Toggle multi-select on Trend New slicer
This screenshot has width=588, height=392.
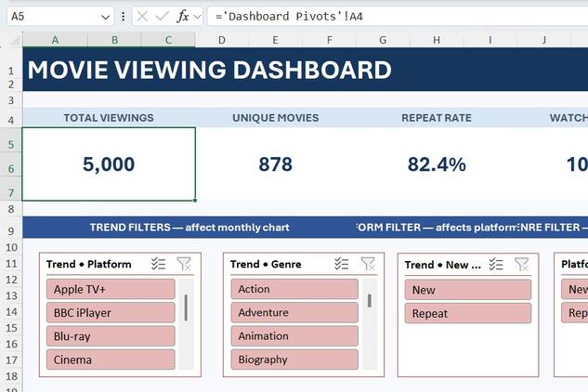coord(496,265)
